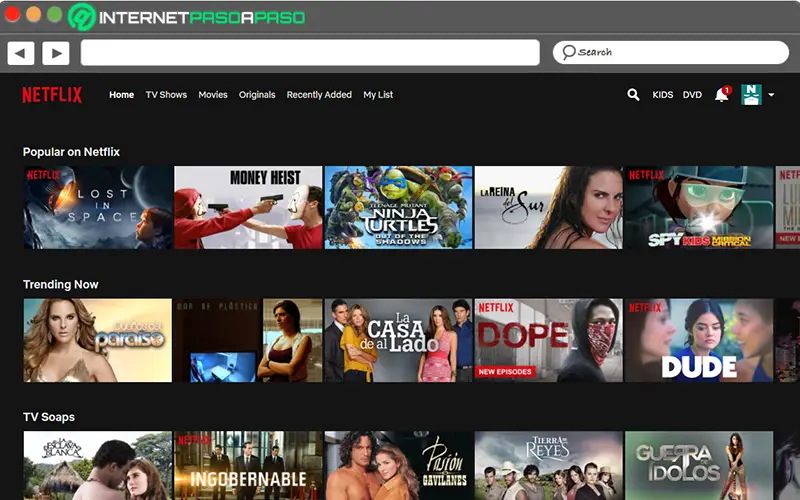800x500 pixels.
Task: Open the Ingobernable thumbnail
Action: [248, 466]
